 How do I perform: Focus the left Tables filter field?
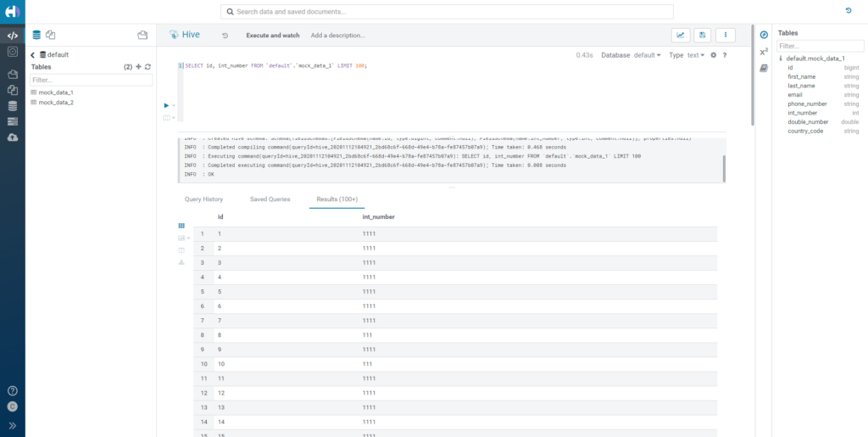click(91, 81)
